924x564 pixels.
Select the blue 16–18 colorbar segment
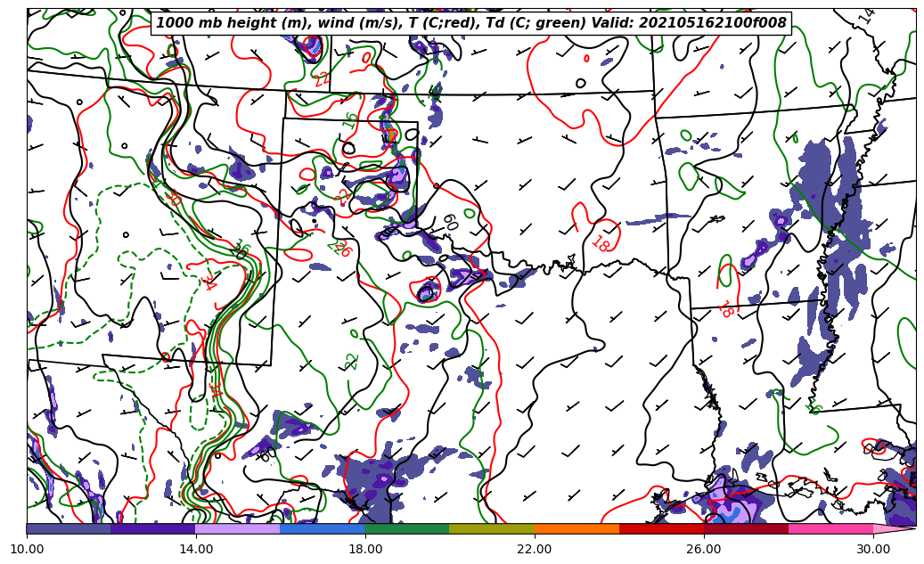(x=323, y=528)
